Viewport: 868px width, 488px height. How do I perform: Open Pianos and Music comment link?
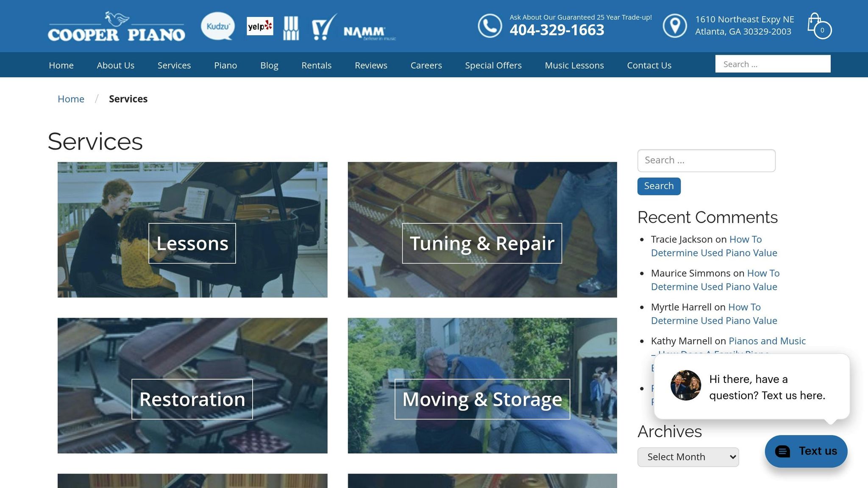(x=767, y=341)
